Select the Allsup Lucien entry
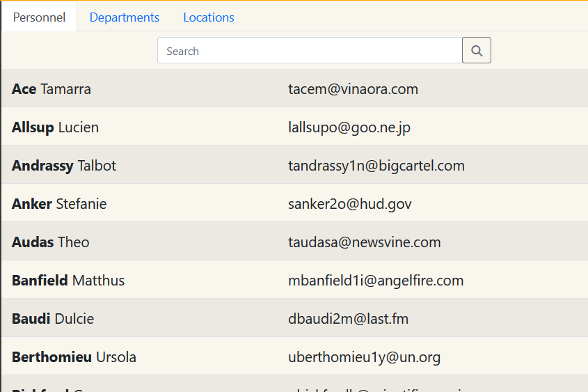This screenshot has height=392, width=588. tap(56, 127)
